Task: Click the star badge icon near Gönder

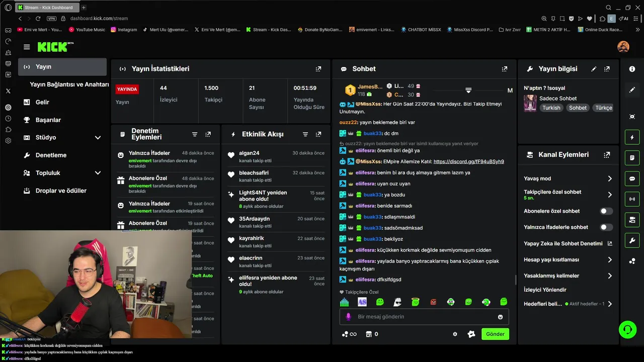Action: coord(471,334)
